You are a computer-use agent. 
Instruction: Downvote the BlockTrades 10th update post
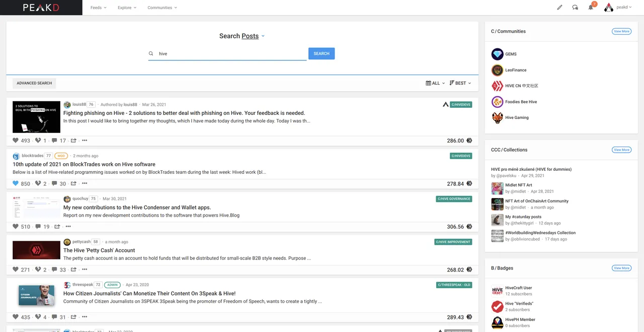click(38, 183)
